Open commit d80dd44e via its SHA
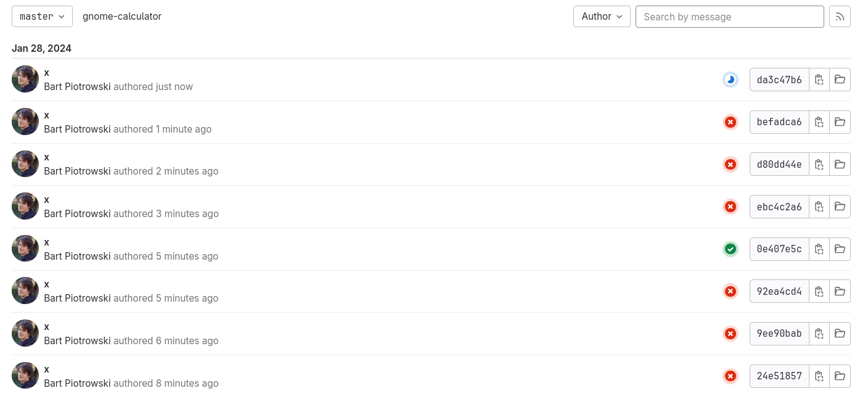This screenshot has height=396, width=868. [x=779, y=165]
